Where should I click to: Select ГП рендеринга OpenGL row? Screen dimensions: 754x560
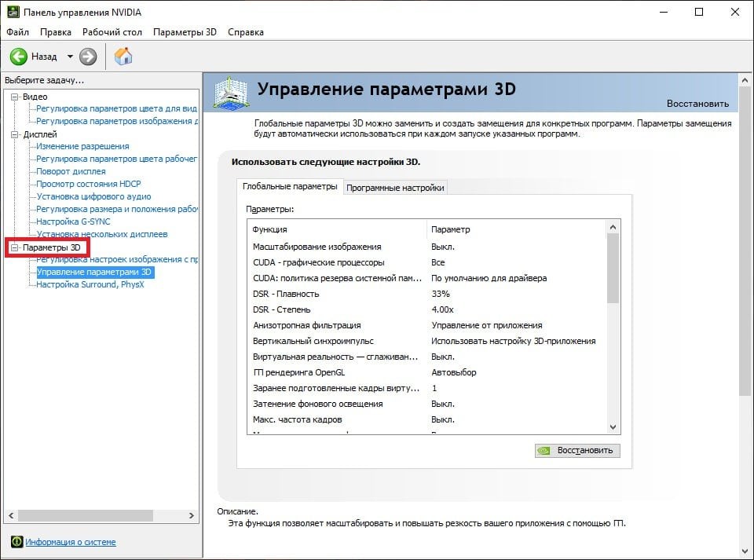(x=426, y=372)
